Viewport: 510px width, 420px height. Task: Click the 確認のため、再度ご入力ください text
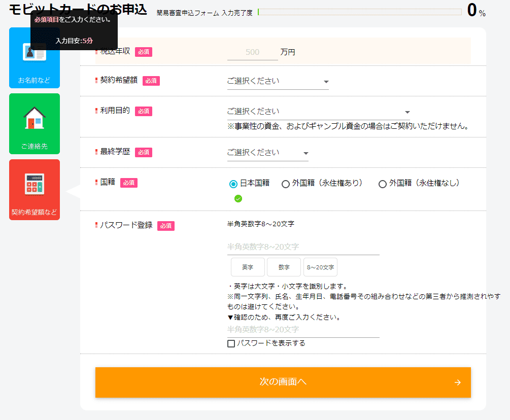(x=284, y=317)
